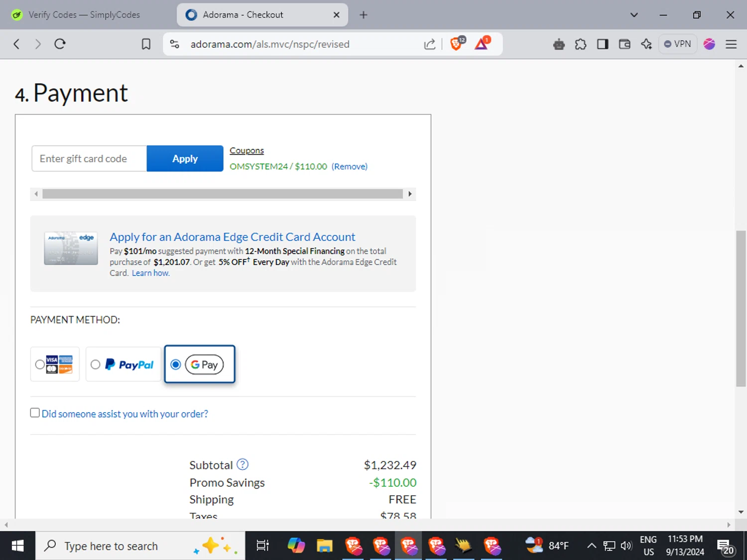The height and width of the screenshot is (560, 747).
Task: Open the Brave Wallet
Action: (x=624, y=44)
